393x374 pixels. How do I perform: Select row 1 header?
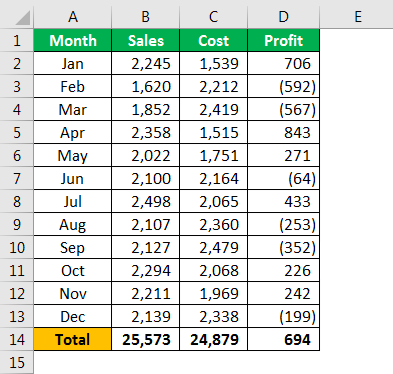point(17,40)
